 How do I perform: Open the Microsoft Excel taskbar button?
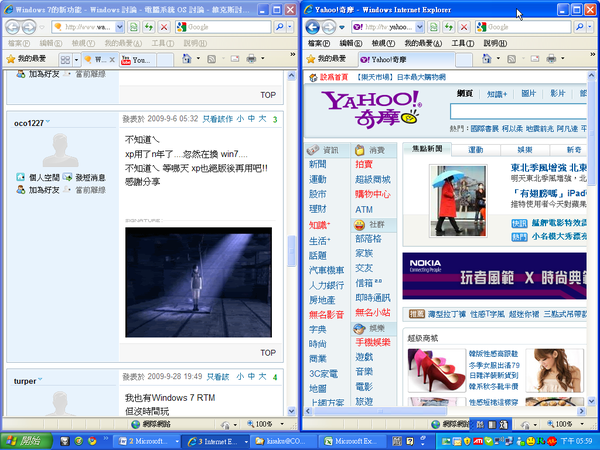click(353, 441)
